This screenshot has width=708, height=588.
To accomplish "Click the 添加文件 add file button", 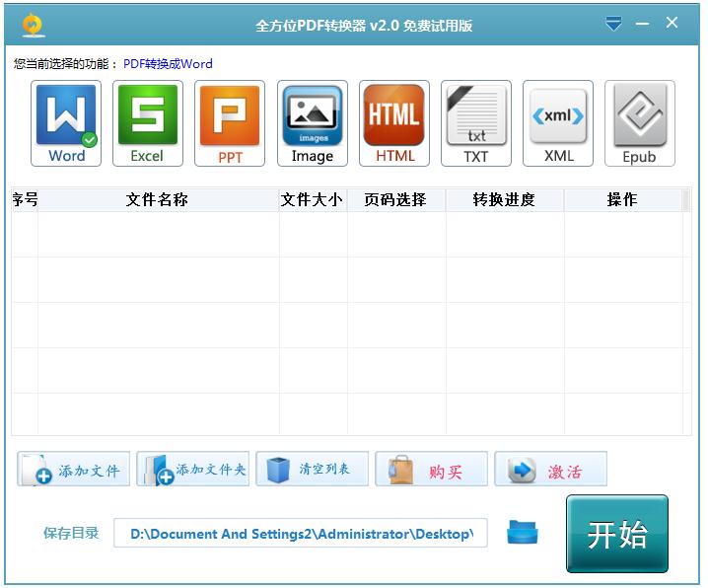I will [74, 470].
